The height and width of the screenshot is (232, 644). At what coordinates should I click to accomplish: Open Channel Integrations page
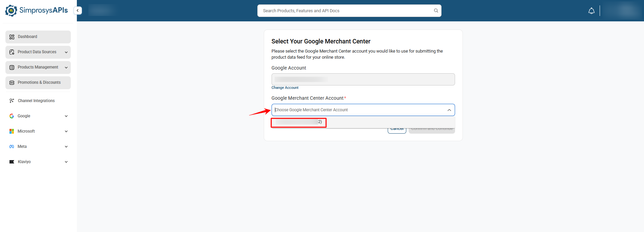point(38,101)
